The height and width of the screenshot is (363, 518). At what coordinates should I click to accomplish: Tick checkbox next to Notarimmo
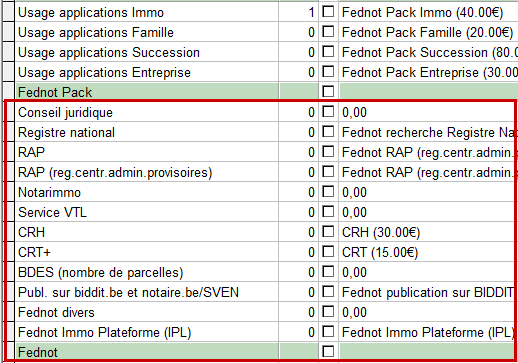(328, 191)
